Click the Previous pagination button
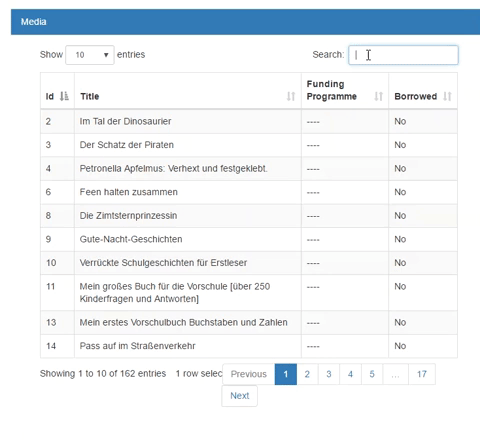Screen dimensions: 480x448 [x=249, y=374]
